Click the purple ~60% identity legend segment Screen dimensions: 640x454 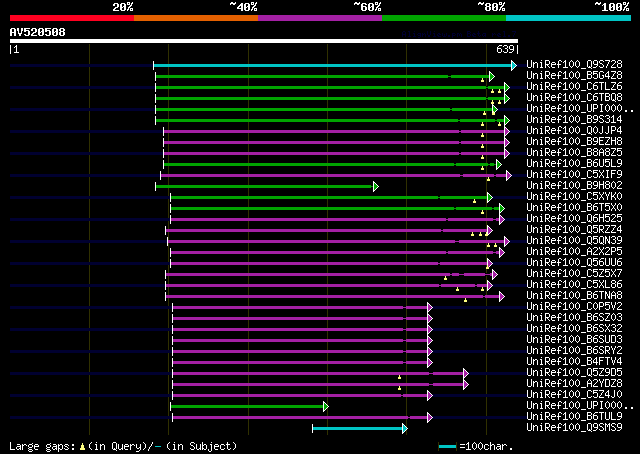pyautogui.click(x=320, y=18)
